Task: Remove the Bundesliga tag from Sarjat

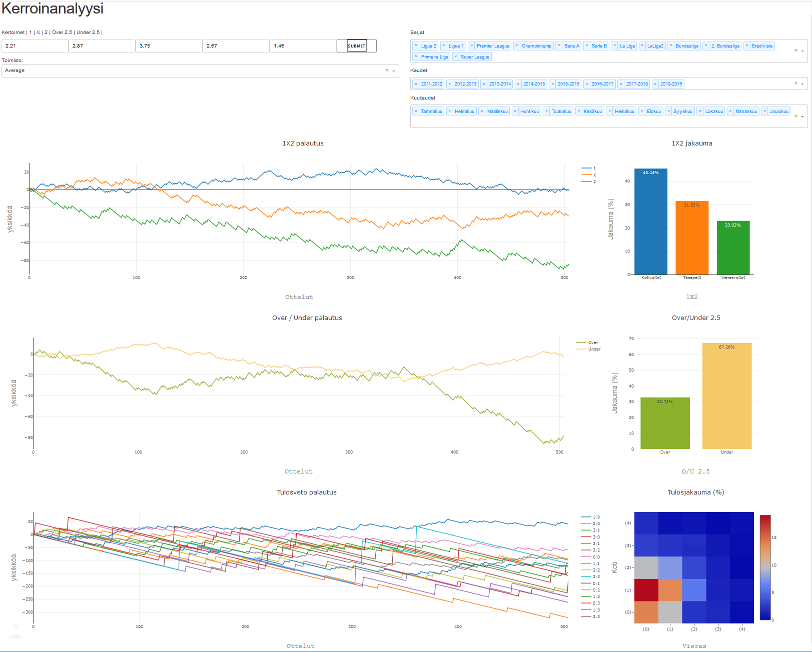Action: 671,46
